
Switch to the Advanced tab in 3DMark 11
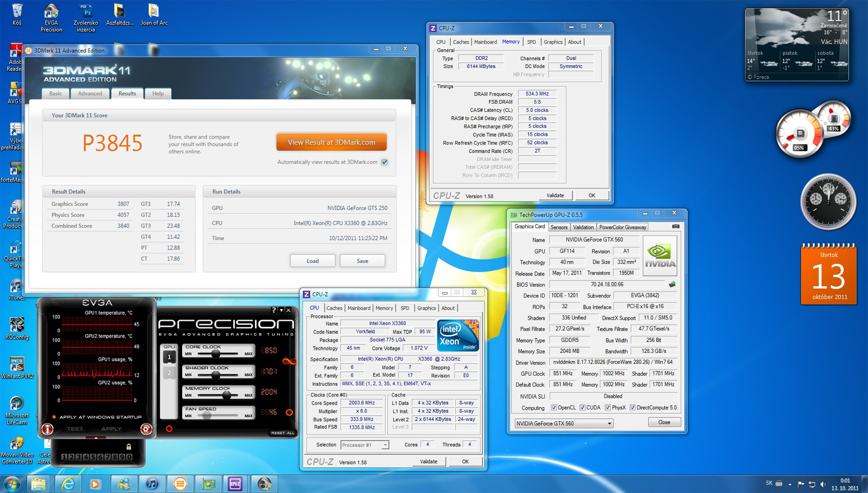(90, 94)
